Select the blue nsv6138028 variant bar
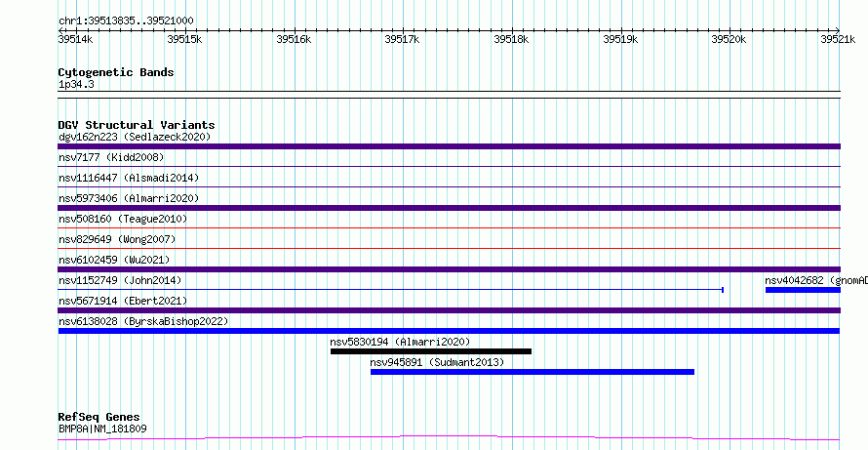 [x=449, y=331]
